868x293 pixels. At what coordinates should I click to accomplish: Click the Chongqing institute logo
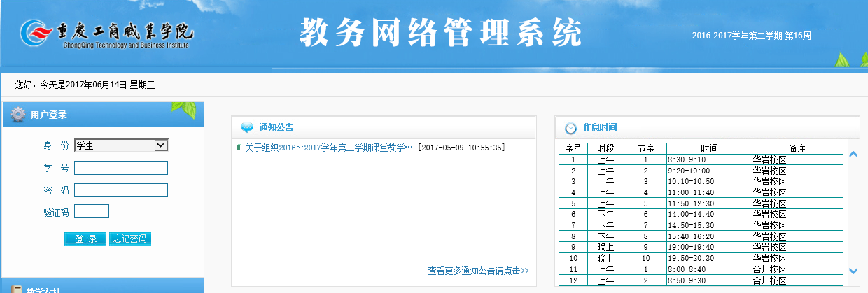pos(106,34)
